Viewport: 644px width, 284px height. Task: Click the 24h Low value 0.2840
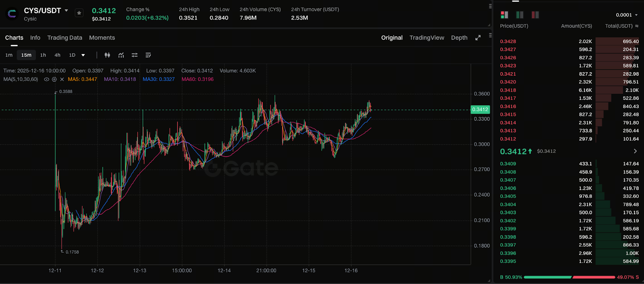(x=219, y=18)
